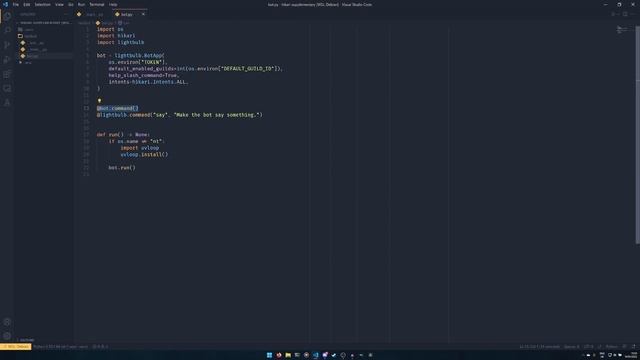This screenshot has width=640, height=360.
Task: Click the @lightbulb.command decorator line
Action: [x=180, y=115]
